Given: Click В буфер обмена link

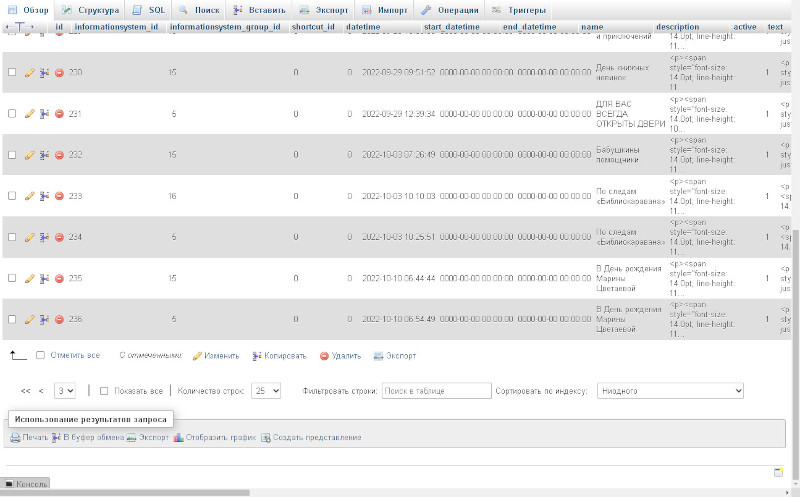Looking at the screenshot, I should [x=88, y=437].
